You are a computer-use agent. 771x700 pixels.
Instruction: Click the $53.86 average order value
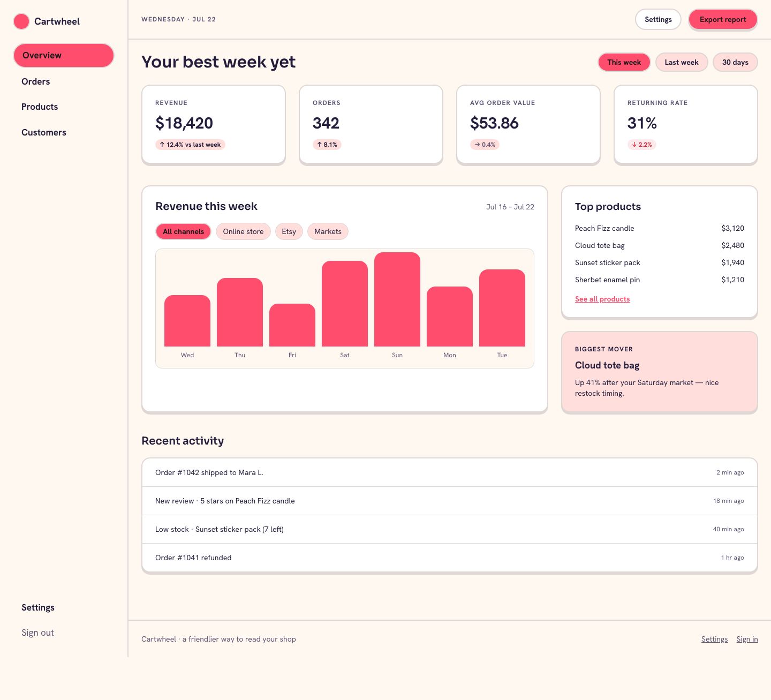point(494,123)
